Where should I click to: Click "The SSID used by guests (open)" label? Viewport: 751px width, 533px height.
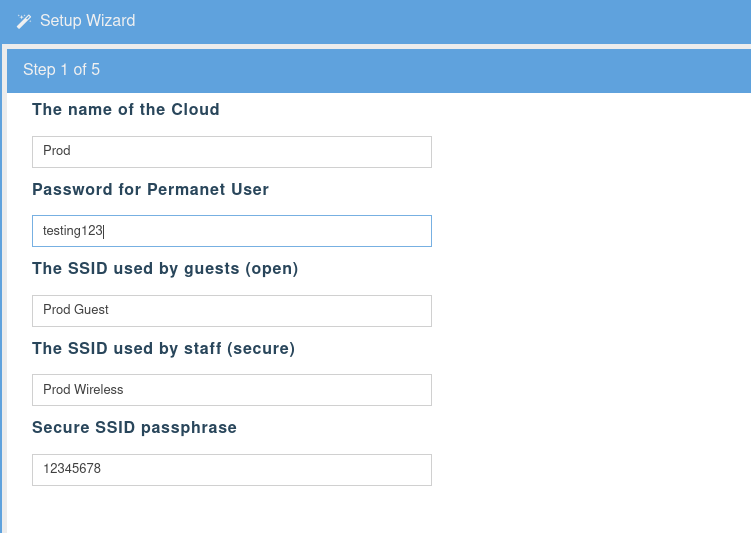coord(165,268)
